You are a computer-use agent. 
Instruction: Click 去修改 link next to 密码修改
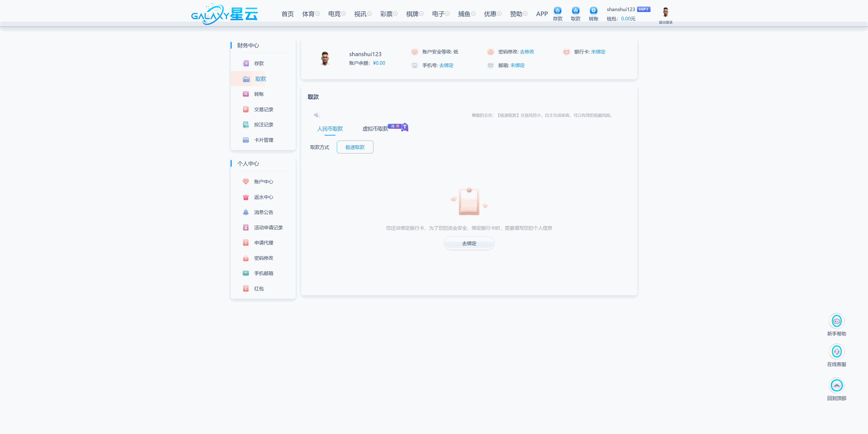click(x=527, y=52)
